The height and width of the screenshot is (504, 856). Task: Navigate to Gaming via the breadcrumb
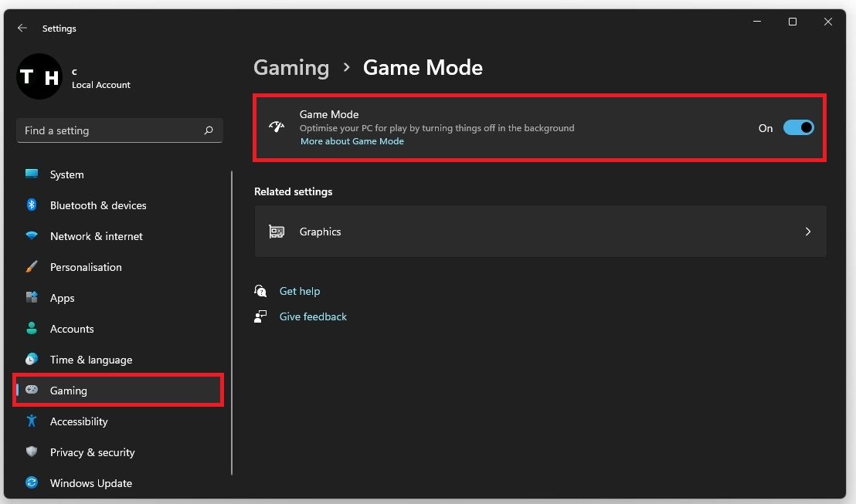(x=291, y=68)
